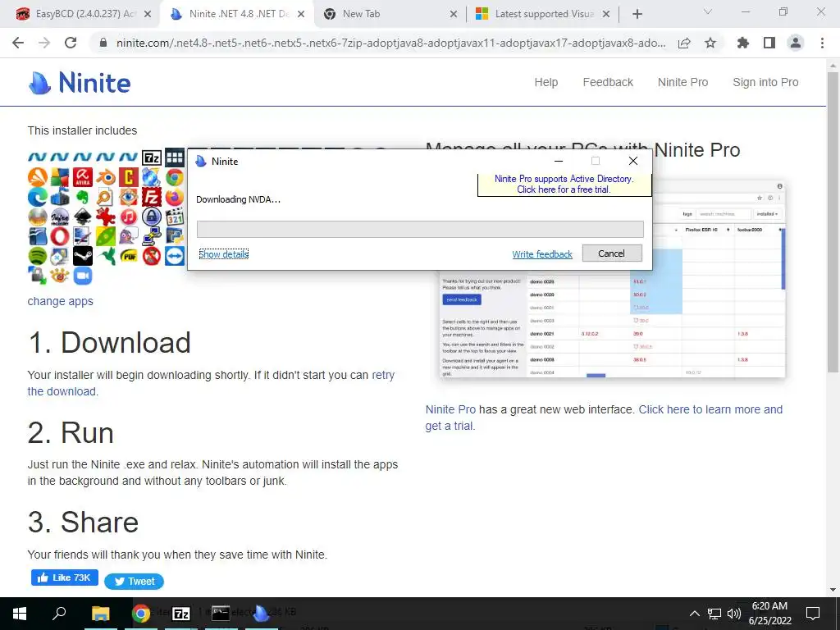Image resolution: width=840 pixels, height=630 pixels.
Task: Click the Ninite Pro Active Directory trial banner
Action: click(x=564, y=185)
